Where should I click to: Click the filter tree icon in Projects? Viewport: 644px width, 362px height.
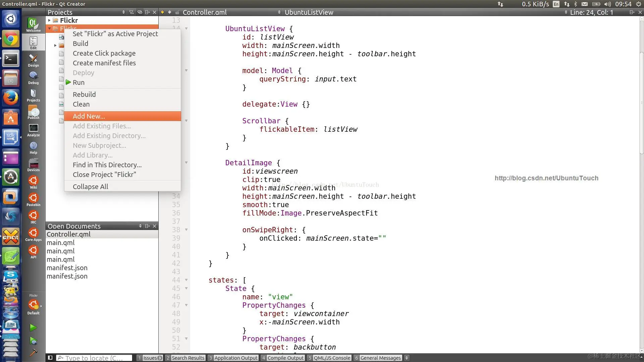pos(131,12)
